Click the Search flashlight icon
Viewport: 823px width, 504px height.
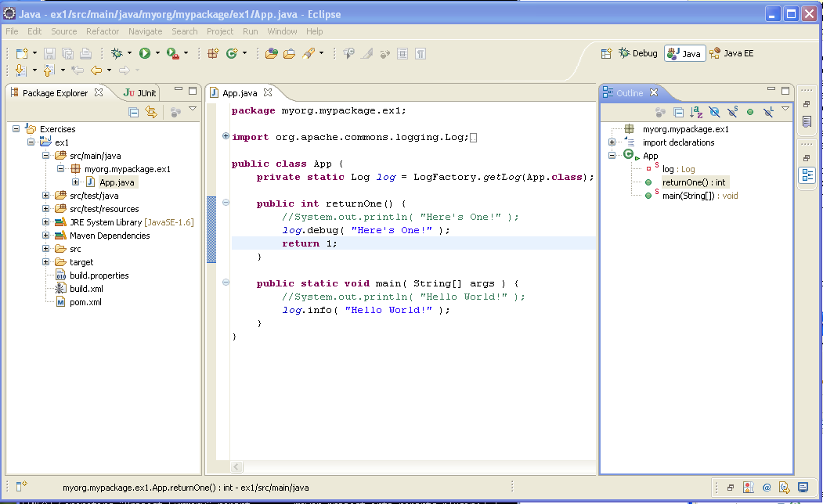click(x=309, y=53)
